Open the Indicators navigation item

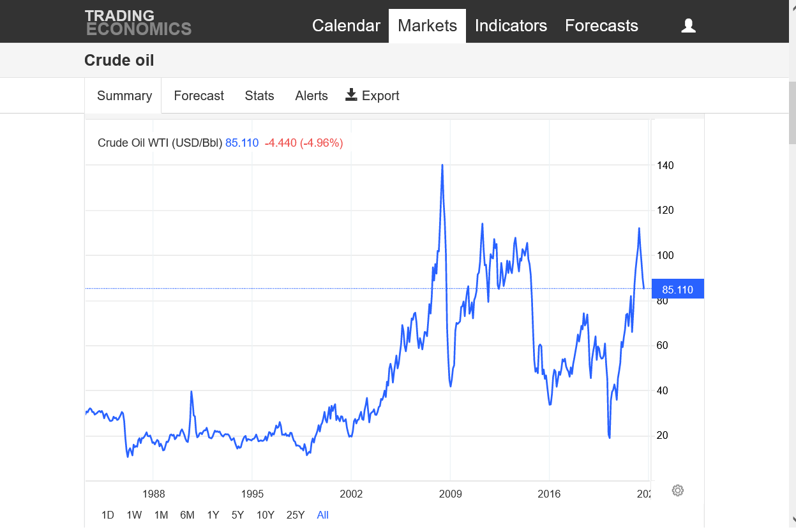[x=511, y=26]
